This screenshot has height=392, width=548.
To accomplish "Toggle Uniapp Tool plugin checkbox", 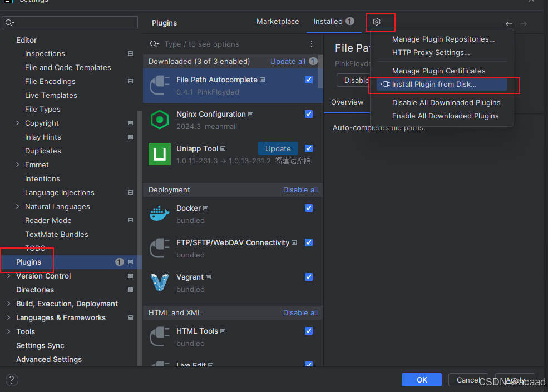I will click(309, 148).
